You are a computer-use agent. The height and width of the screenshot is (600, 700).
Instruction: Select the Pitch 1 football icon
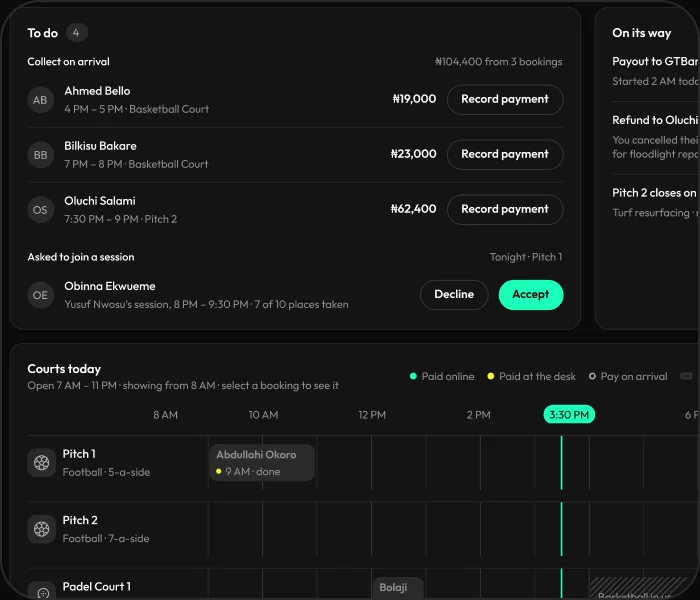42,462
